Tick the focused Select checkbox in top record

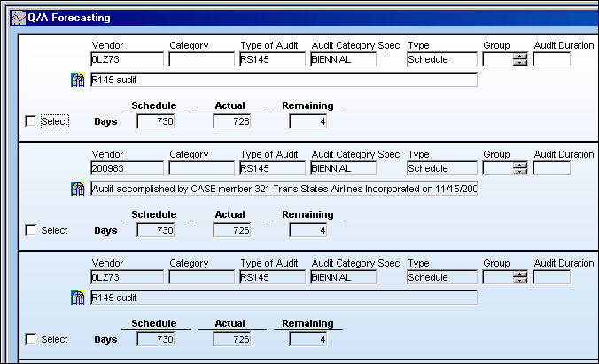coord(30,121)
